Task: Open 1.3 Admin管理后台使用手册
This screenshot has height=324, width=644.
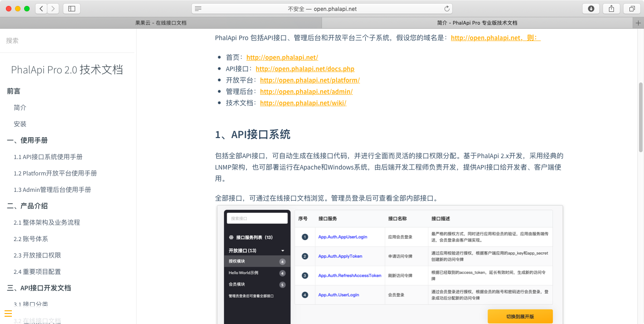Action: (52, 190)
